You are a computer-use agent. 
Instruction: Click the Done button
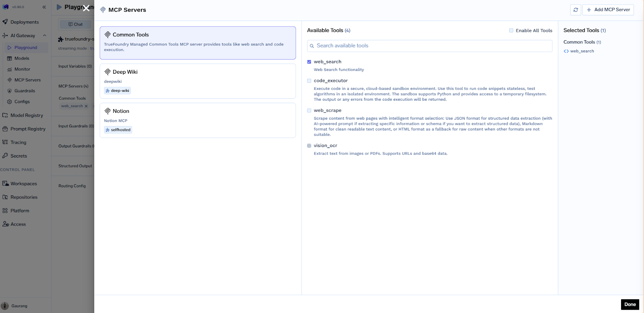pyautogui.click(x=630, y=305)
